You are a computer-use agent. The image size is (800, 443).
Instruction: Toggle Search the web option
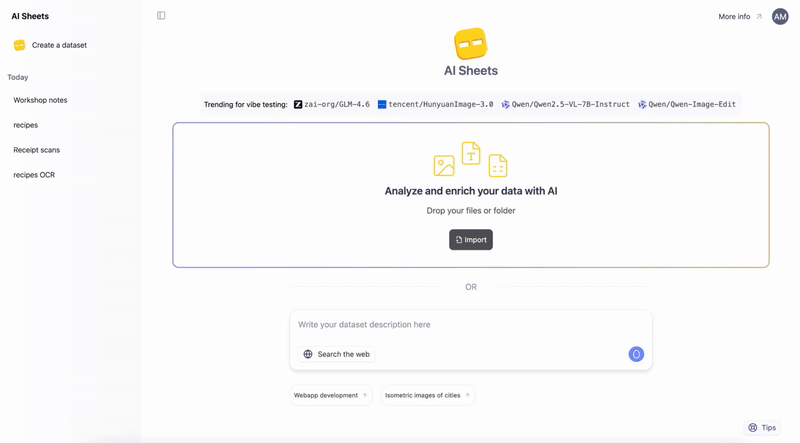click(337, 354)
